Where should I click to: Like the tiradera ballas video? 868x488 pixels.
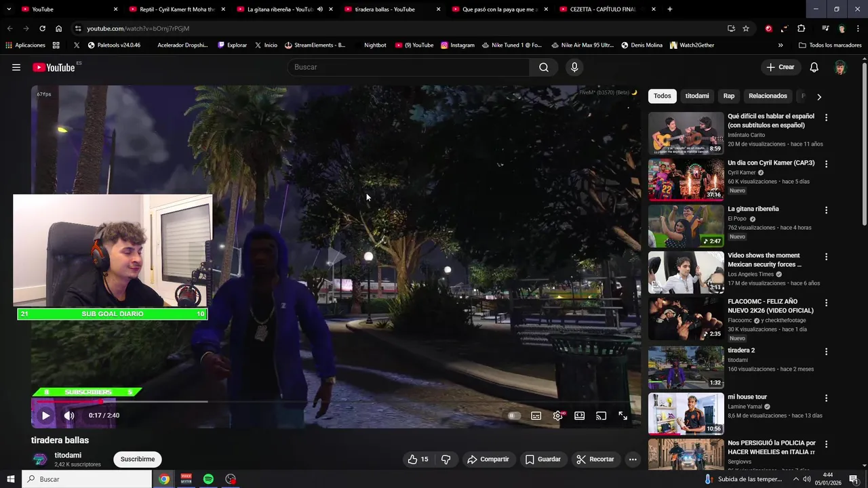pos(418,459)
